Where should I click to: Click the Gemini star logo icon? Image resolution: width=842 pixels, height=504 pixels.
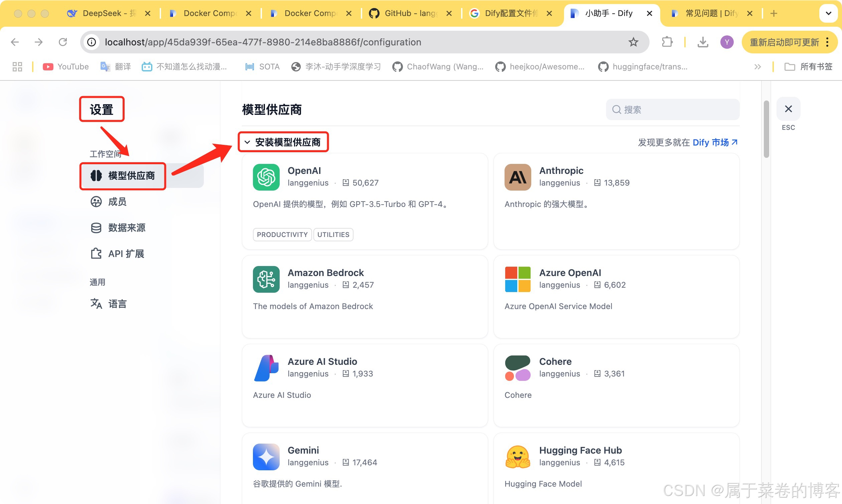click(x=266, y=457)
